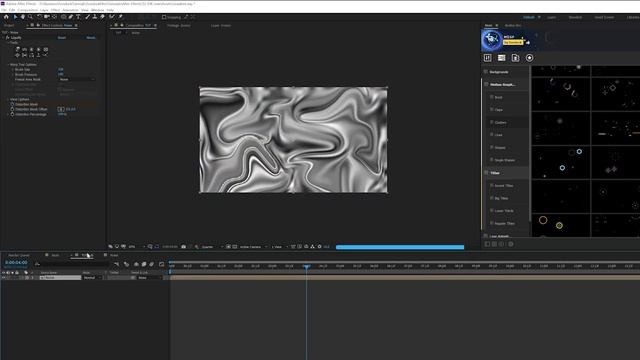Select the Roto Brush tool
640x360 pixels.
111,17
